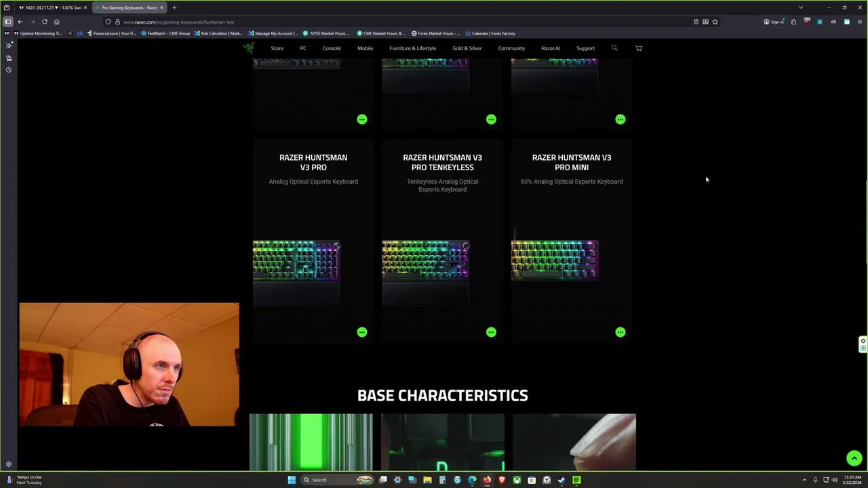The width and height of the screenshot is (868, 488).
Task: Expand the list-all-tabs dropdown arrow
Action: 800,7
